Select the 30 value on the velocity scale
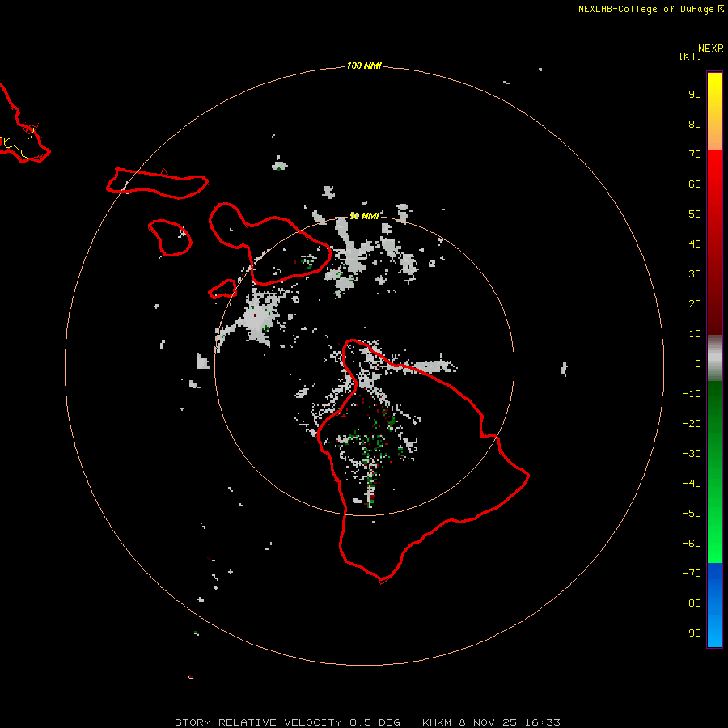This screenshot has width=728, height=728. click(695, 274)
